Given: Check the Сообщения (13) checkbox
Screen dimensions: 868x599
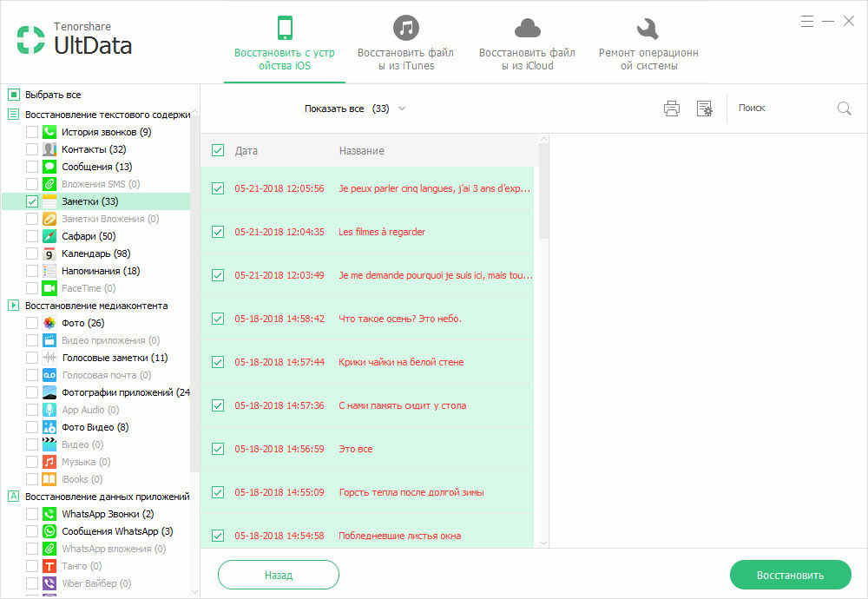Looking at the screenshot, I should click(x=32, y=167).
